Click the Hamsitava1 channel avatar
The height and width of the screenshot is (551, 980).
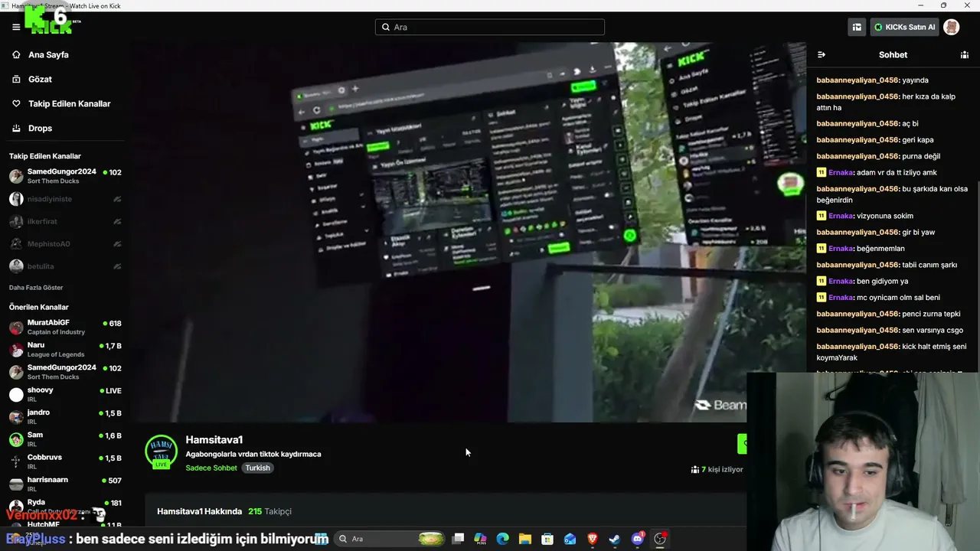tap(161, 452)
